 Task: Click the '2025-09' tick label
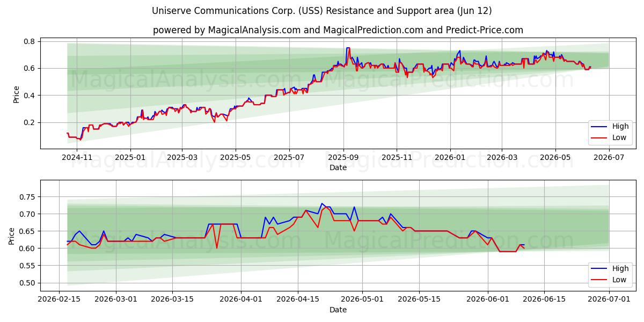point(343,157)
